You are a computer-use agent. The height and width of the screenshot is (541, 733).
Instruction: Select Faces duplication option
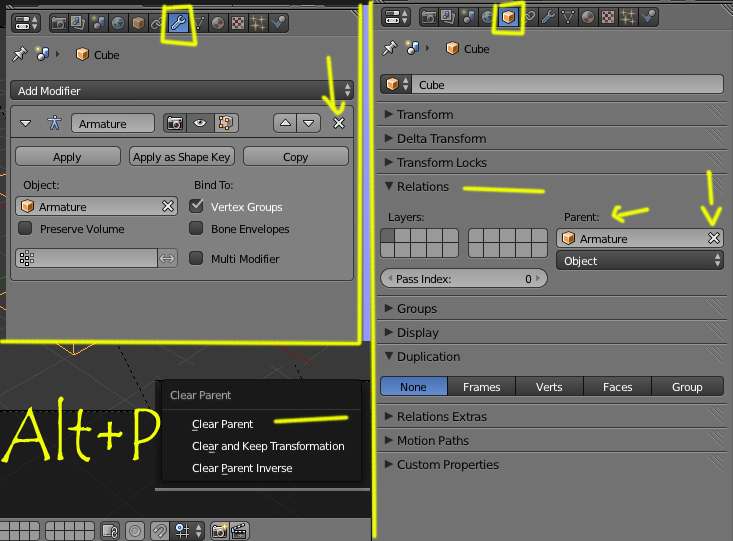[x=618, y=387]
